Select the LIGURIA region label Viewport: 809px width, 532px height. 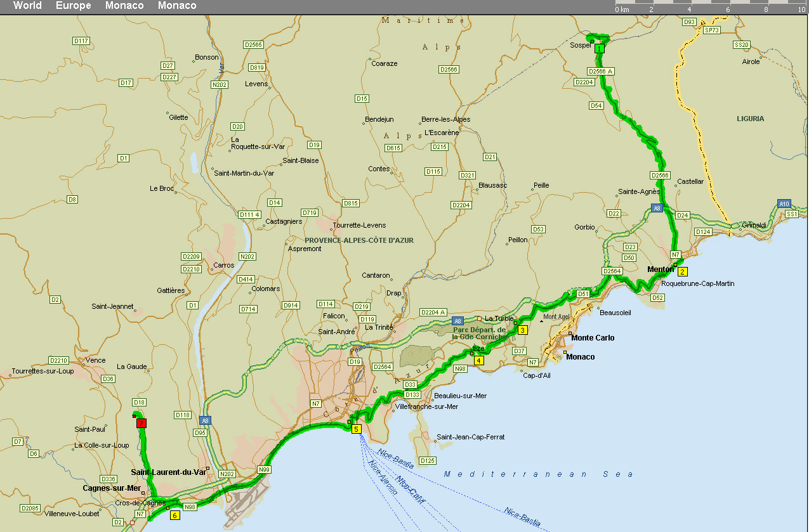coord(750,119)
